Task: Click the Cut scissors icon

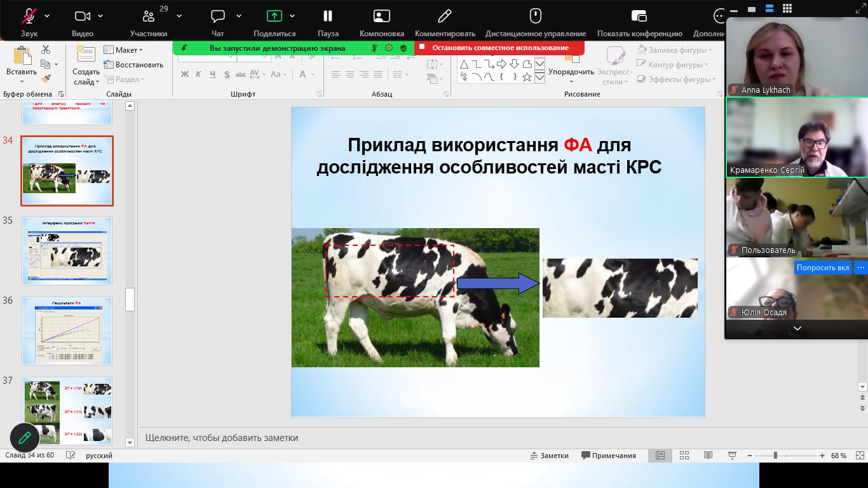Action: 46,50
